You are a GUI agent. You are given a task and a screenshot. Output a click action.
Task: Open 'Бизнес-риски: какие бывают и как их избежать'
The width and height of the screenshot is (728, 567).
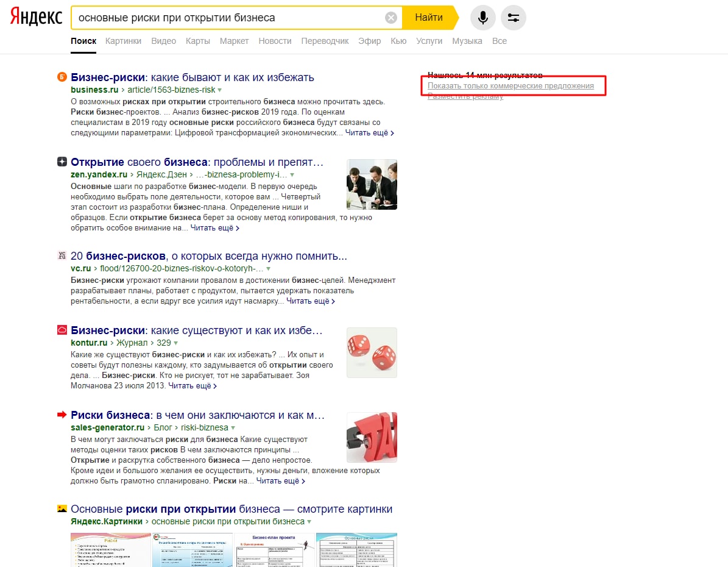193,77
